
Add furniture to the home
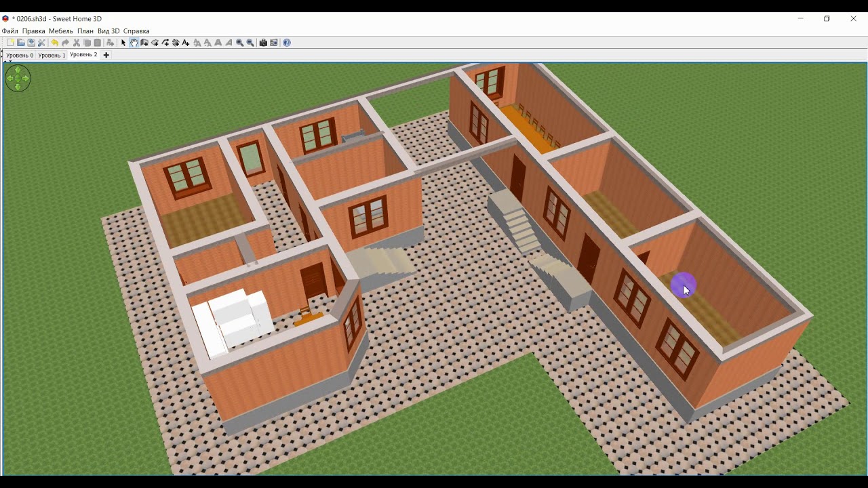click(110, 43)
